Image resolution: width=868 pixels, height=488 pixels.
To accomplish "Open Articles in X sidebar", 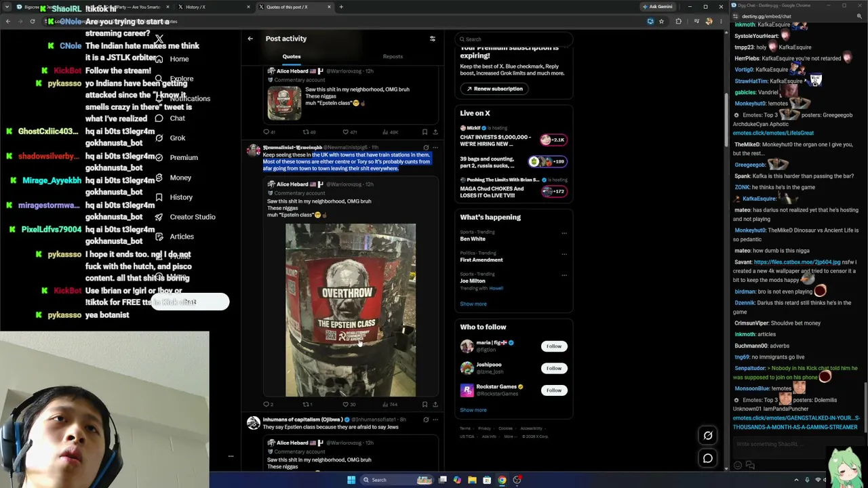I will tap(174, 237).
